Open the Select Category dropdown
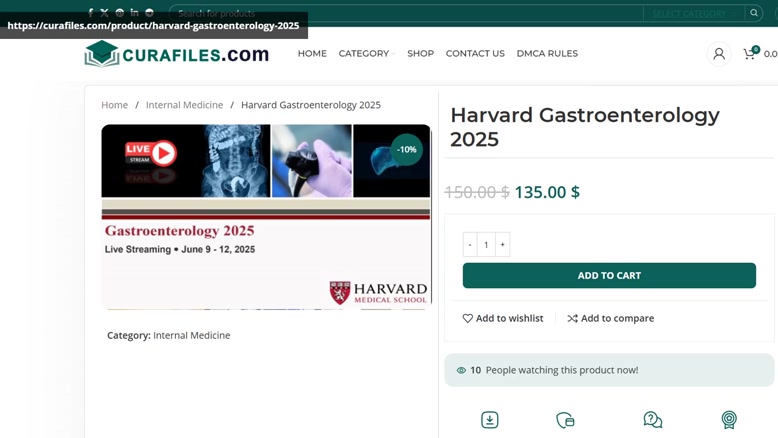The width and height of the screenshot is (778, 438). [694, 13]
